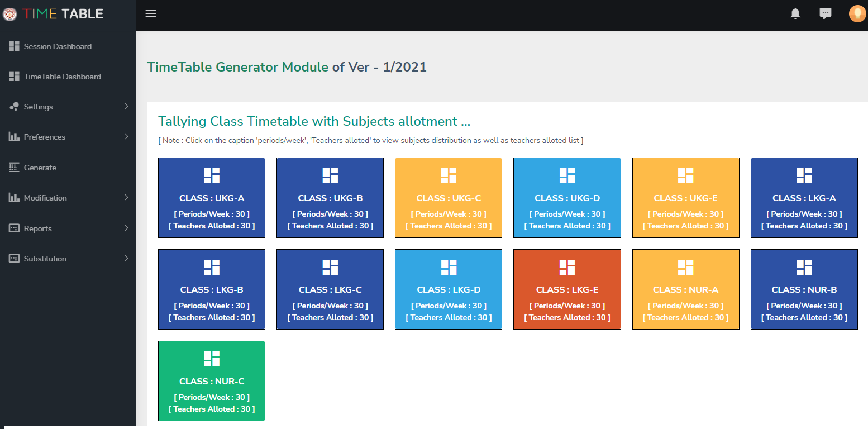Expand the Preferences menu chevron
Screen dimensions: 868x429
click(x=126, y=136)
